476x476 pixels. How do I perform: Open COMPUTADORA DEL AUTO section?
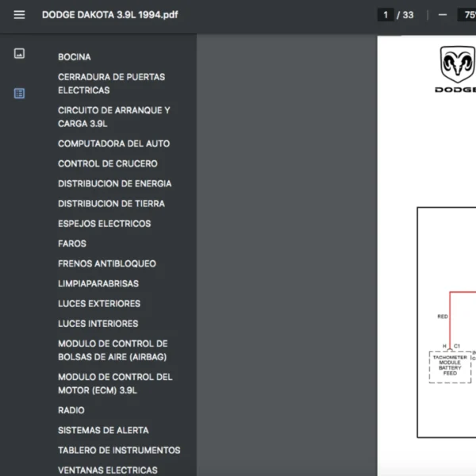tap(113, 144)
